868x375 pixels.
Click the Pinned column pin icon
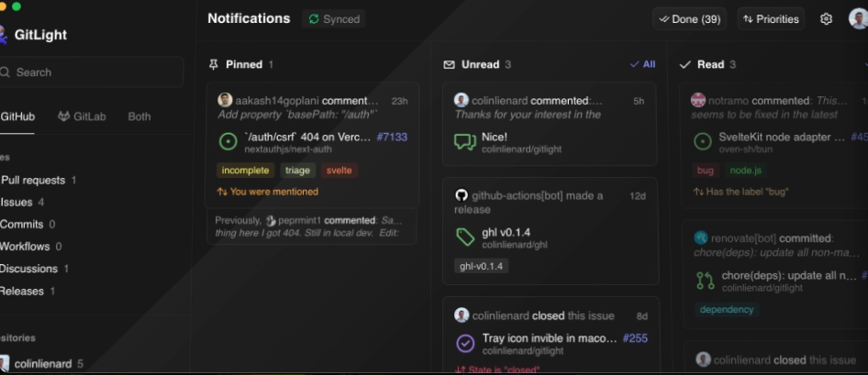coord(214,65)
